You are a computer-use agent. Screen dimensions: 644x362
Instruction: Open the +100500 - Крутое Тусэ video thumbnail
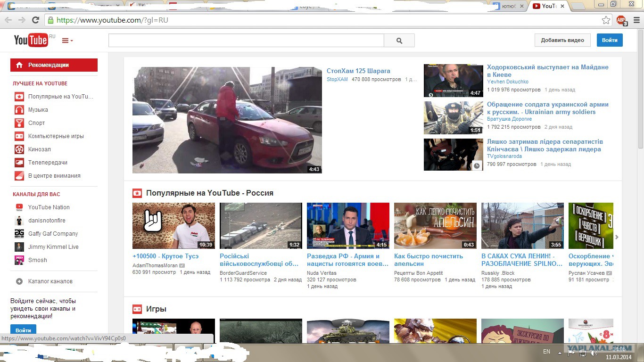coord(173,226)
